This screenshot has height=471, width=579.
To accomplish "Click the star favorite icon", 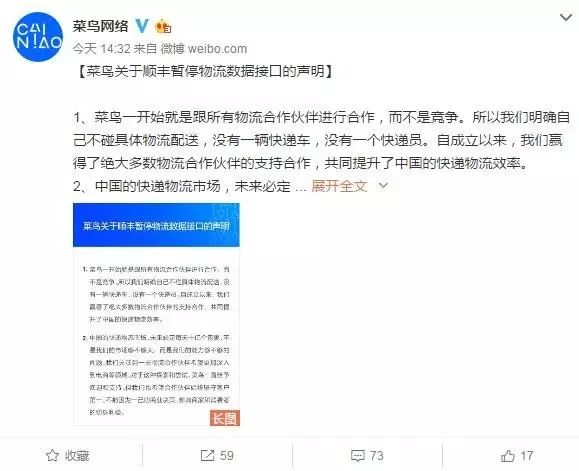I will point(52,455).
